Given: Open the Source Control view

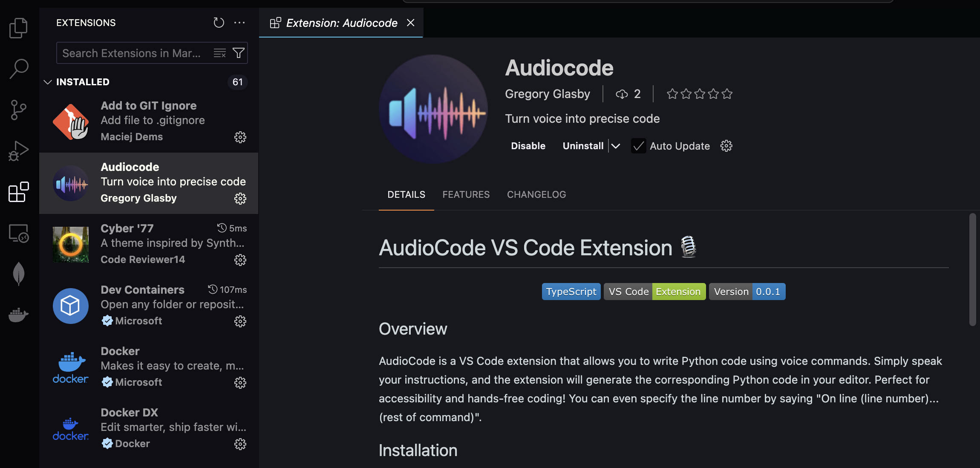Looking at the screenshot, I should [x=18, y=110].
